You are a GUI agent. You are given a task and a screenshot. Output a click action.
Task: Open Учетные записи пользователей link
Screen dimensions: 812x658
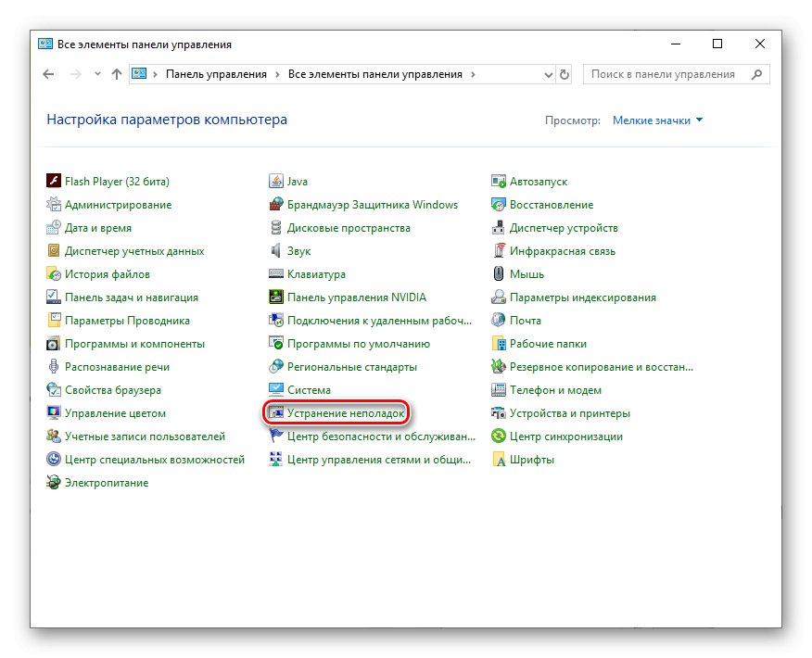145,437
